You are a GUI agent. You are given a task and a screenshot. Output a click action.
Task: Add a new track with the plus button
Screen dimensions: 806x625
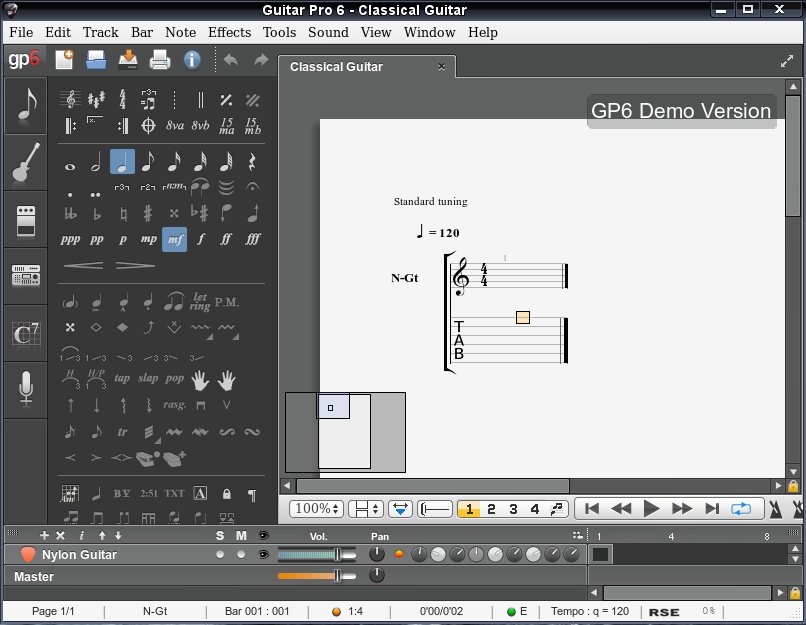44,536
